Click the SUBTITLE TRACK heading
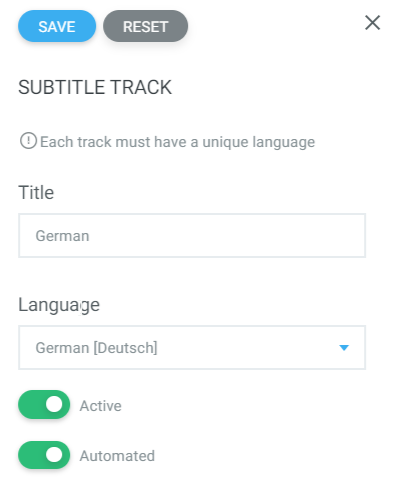This screenshot has height=488, width=393. click(95, 87)
